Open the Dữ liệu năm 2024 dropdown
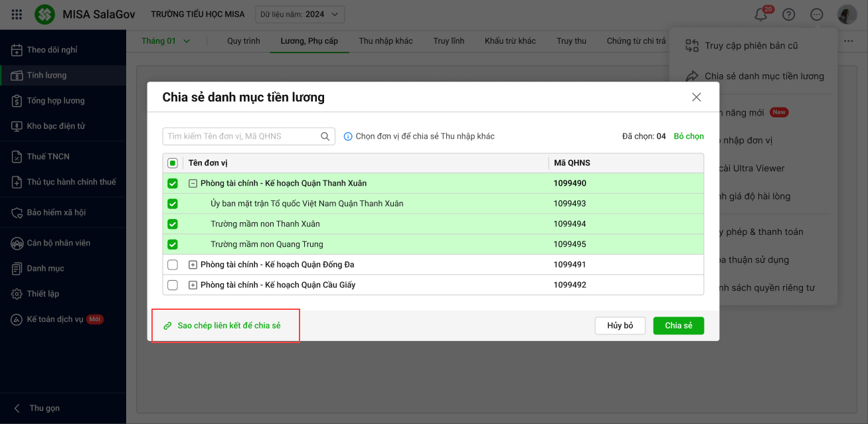868x424 pixels. [x=300, y=15]
